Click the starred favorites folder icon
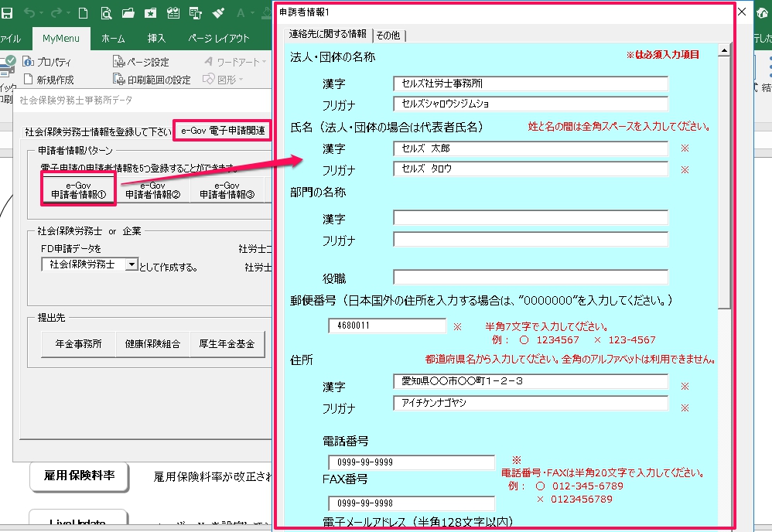The image size is (772, 532). pos(150,13)
